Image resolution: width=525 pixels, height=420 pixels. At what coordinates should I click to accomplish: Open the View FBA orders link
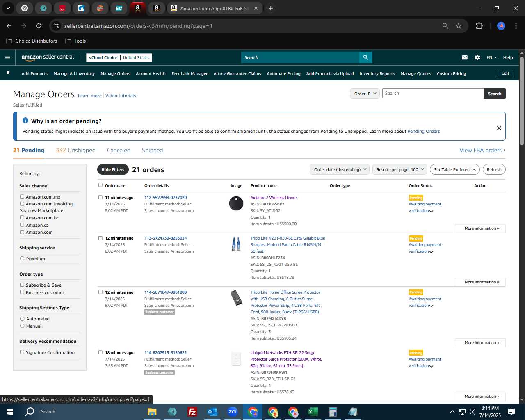pyautogui.click(x=482, y=150)
